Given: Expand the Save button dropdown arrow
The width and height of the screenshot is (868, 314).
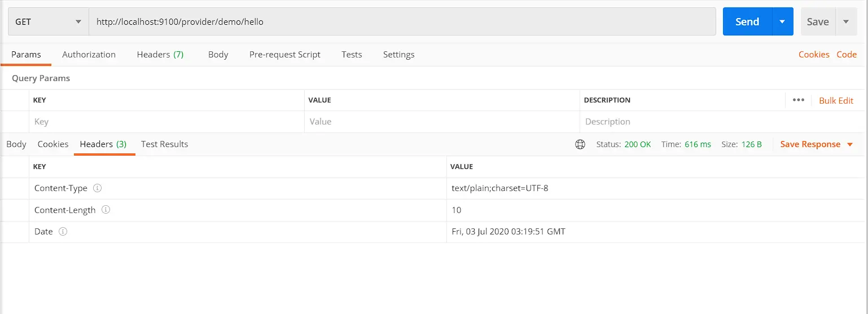Looking at the screenshot, I should (845, 22).
